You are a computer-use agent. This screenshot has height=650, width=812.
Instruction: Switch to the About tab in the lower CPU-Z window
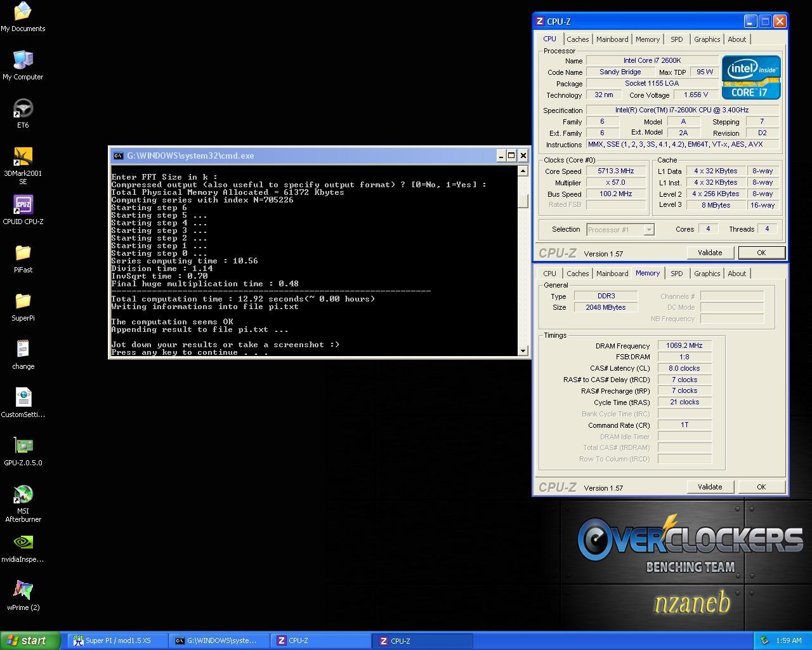point(737,274)
